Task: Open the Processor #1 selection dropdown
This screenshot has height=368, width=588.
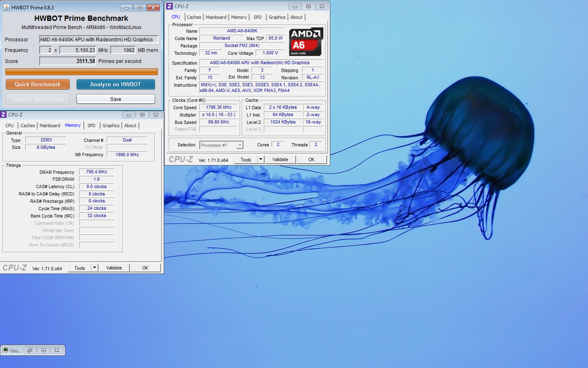Action: point(240,145)
